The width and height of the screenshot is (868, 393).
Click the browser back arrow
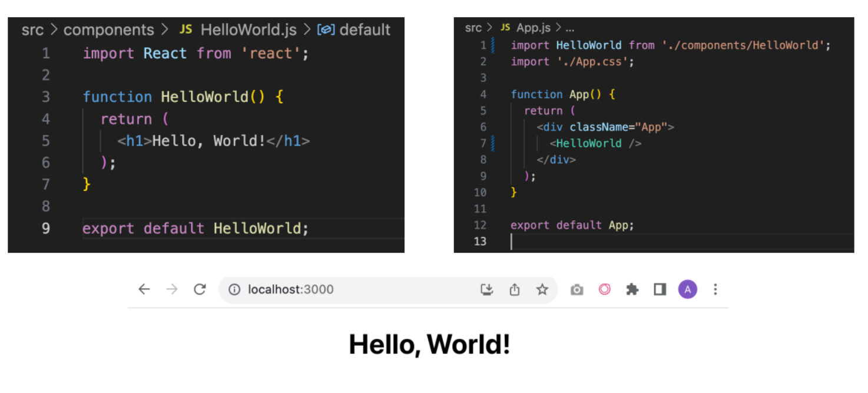[144, 289]
